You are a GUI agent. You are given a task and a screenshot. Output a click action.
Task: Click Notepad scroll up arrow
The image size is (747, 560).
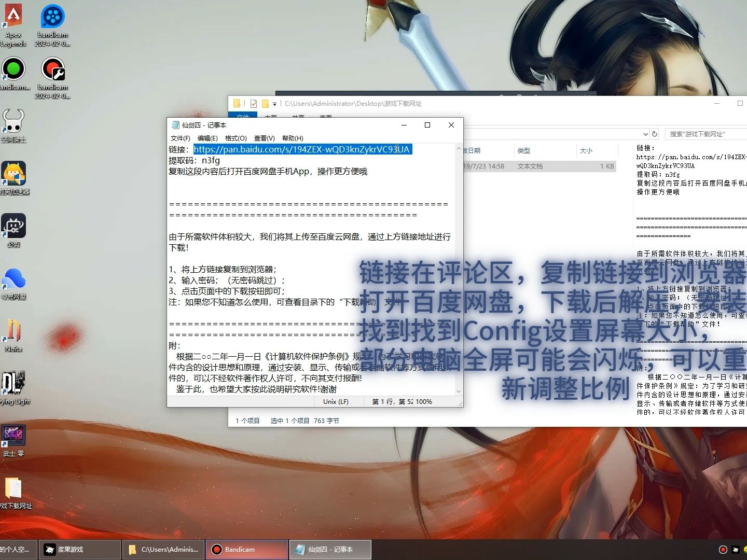pyautogui.click(x=459, y=149)
